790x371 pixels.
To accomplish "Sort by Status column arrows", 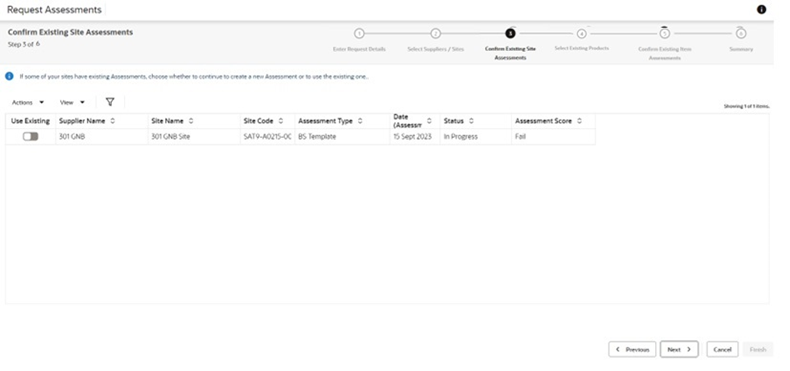I will coord(471,121).
